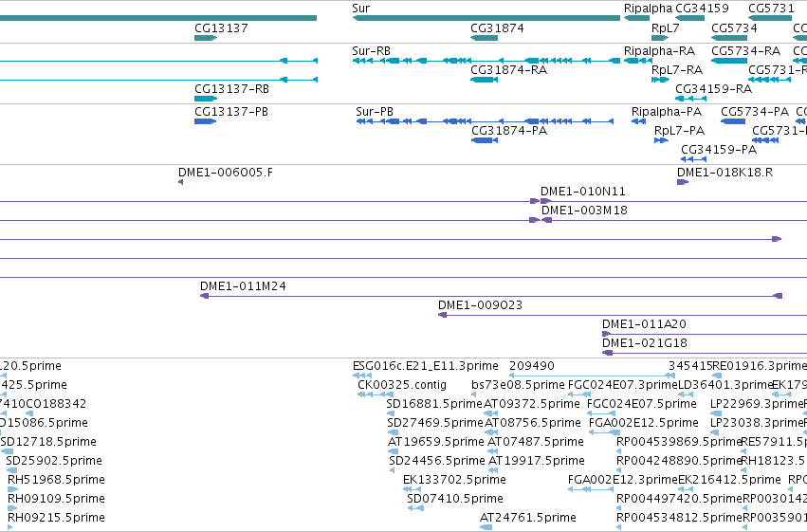Select the Ripalpha-RA transcript label
807x532 pixels.
pyautogui.click(x=659, y=51)
